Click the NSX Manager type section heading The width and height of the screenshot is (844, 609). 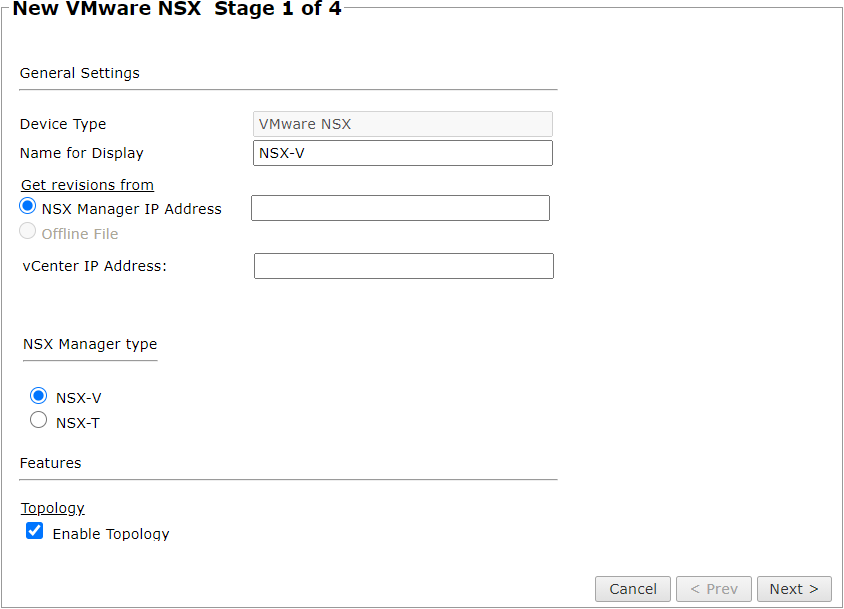click(x=90, y=344)
